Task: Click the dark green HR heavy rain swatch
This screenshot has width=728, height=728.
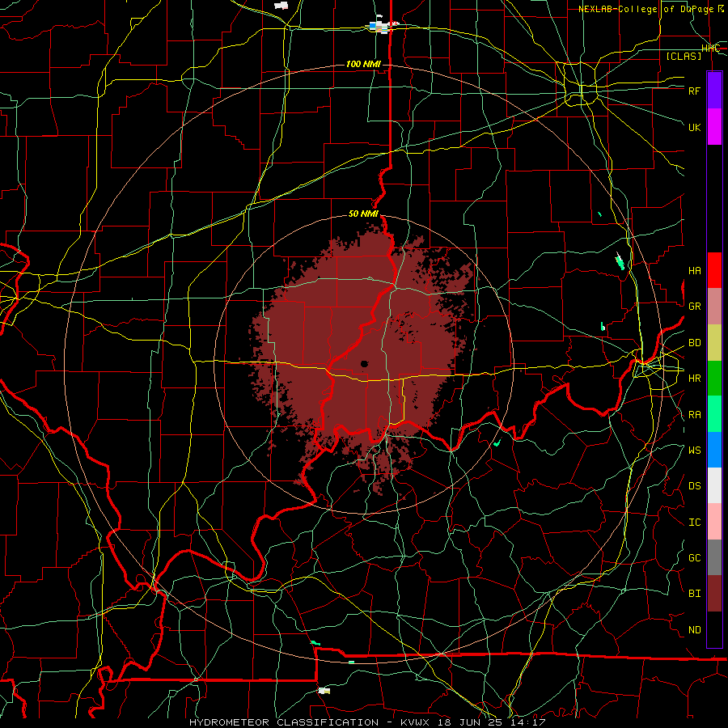Action: pyautogui.click(x=714, y=378)
